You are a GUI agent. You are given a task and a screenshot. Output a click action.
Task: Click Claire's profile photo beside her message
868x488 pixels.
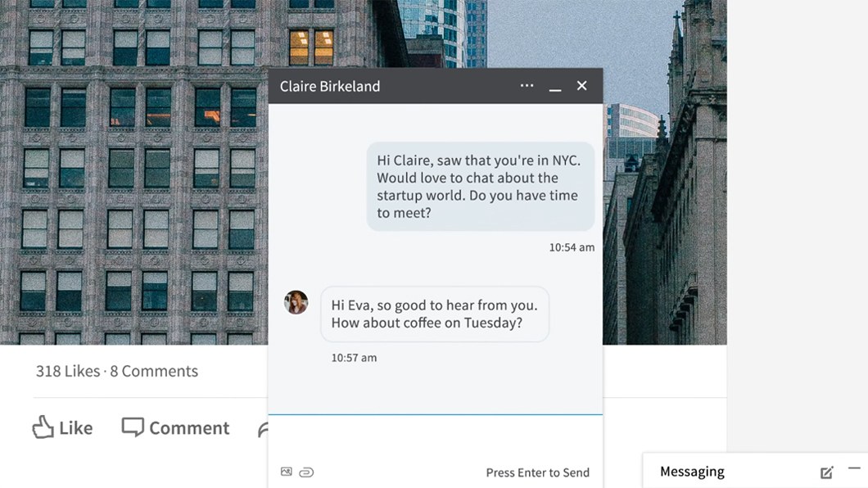coord(296,303)
